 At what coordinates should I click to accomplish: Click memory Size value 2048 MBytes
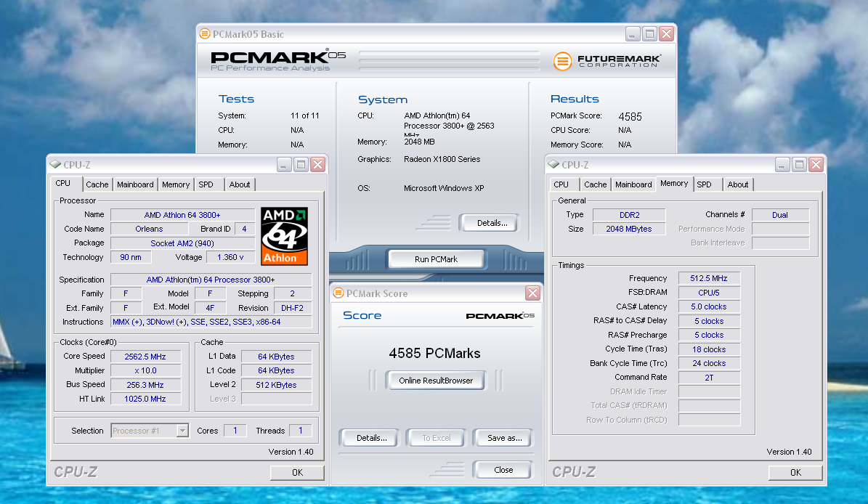[x=629, y=229]
